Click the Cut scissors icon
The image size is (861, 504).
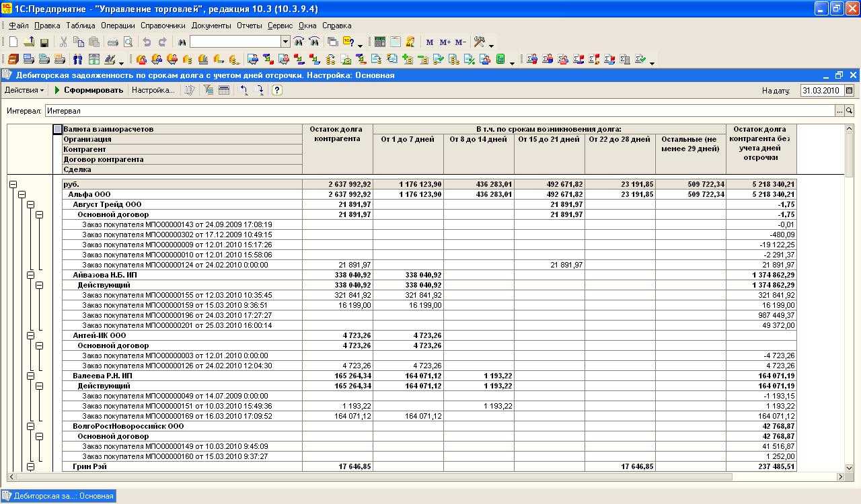(x=64, y=42)
